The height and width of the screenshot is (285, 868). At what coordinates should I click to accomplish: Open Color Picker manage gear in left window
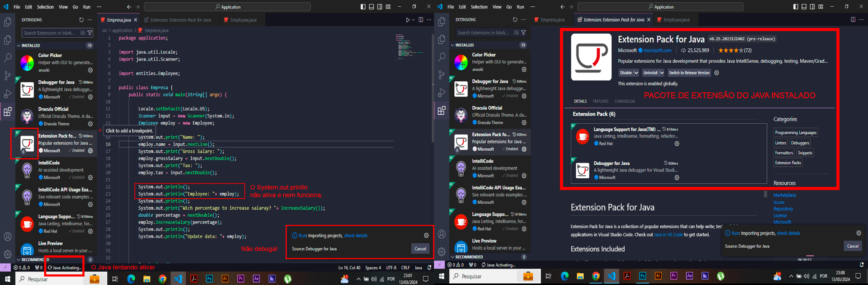click(90, 70)
